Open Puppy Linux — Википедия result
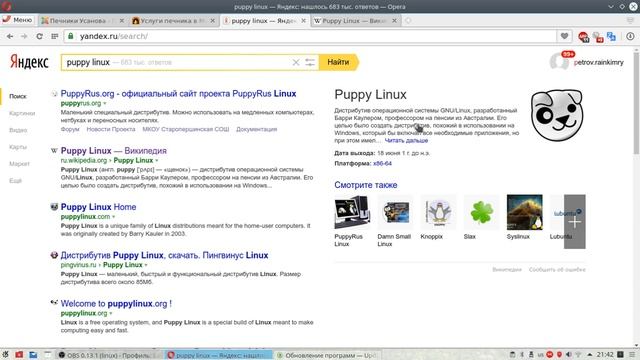640x360 pixels. pos(113,151)
